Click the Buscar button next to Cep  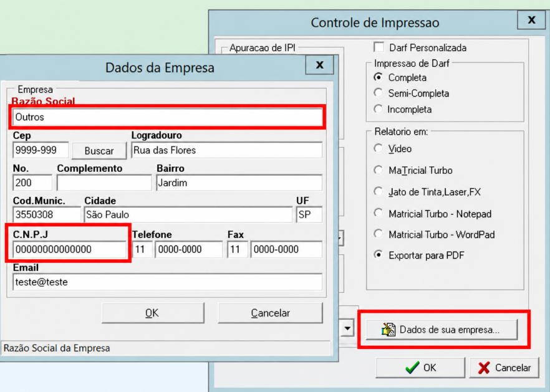point(99,151)
